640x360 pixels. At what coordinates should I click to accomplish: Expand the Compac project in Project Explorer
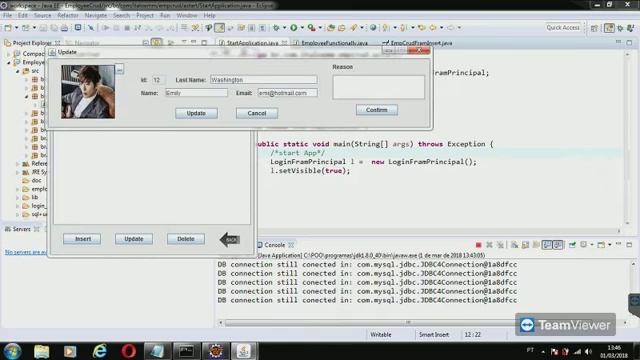(8, 53)
